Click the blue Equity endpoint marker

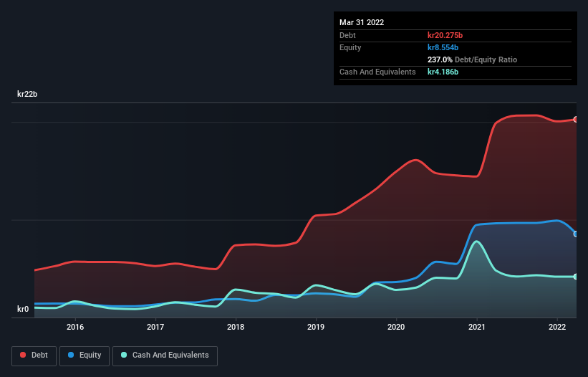pos(576,234)
